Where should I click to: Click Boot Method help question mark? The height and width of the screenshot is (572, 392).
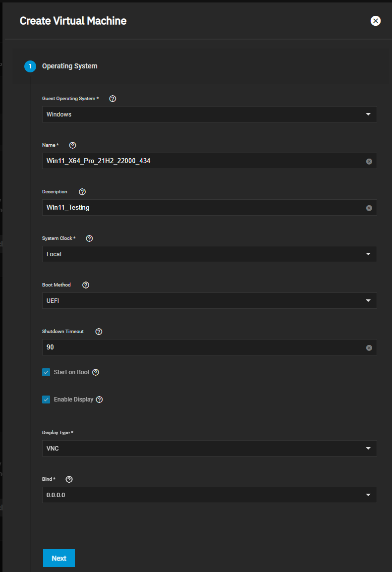tap(86, 285)
